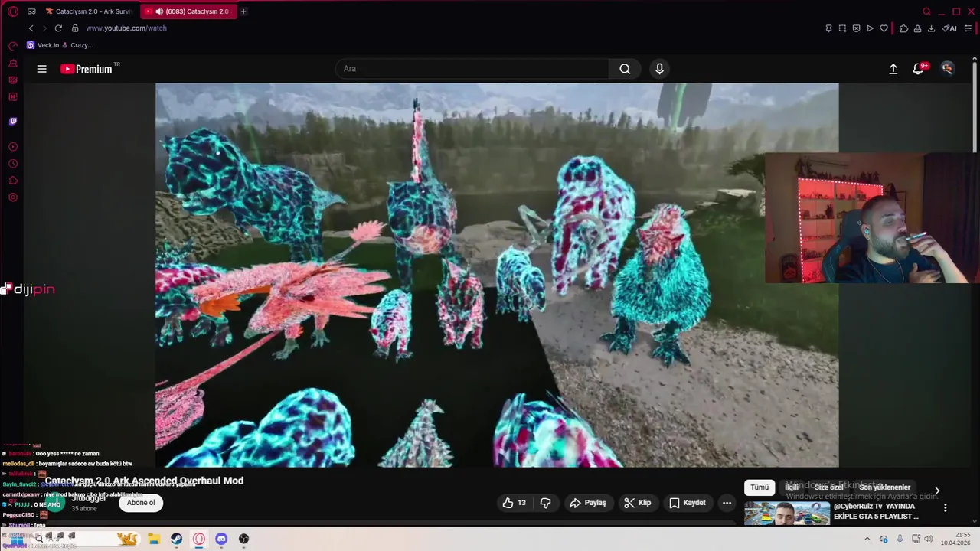The height and width of the screenshot is (551, 980).
Task: Open the Opera main menu logo
Action: point(13,11)
